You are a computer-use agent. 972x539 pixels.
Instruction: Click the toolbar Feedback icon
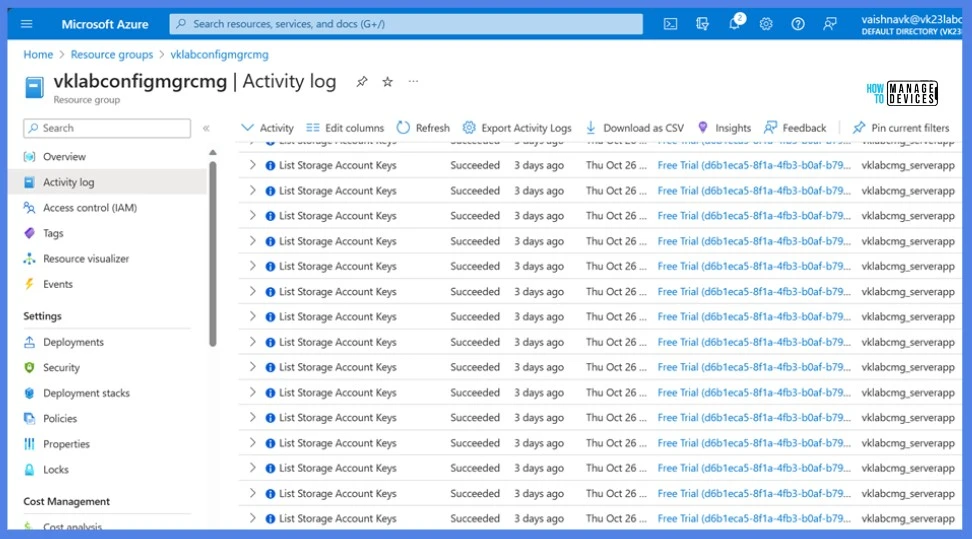(x=770, y=127)
